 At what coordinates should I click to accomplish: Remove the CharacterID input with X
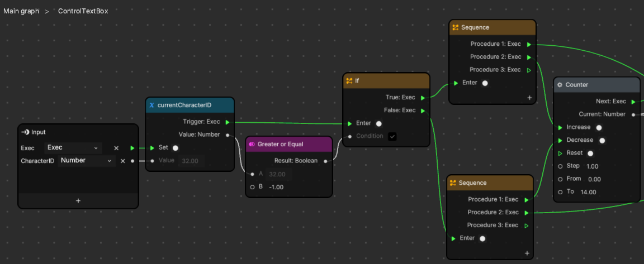click(x=122, y=161)
